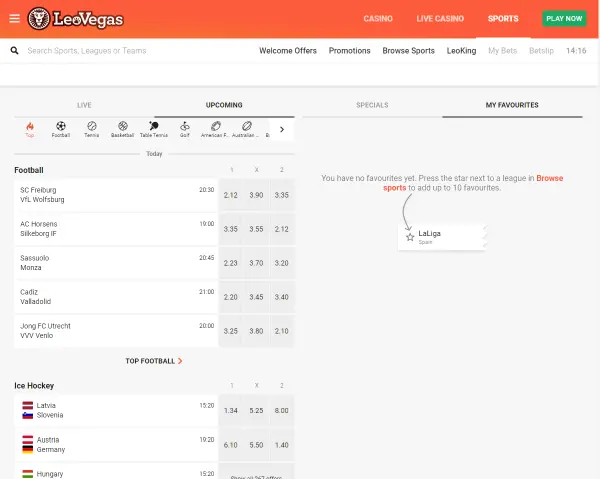Expand more sports with the right chevron
Viewport: 600px width, 479px height.
click(282, 130)
